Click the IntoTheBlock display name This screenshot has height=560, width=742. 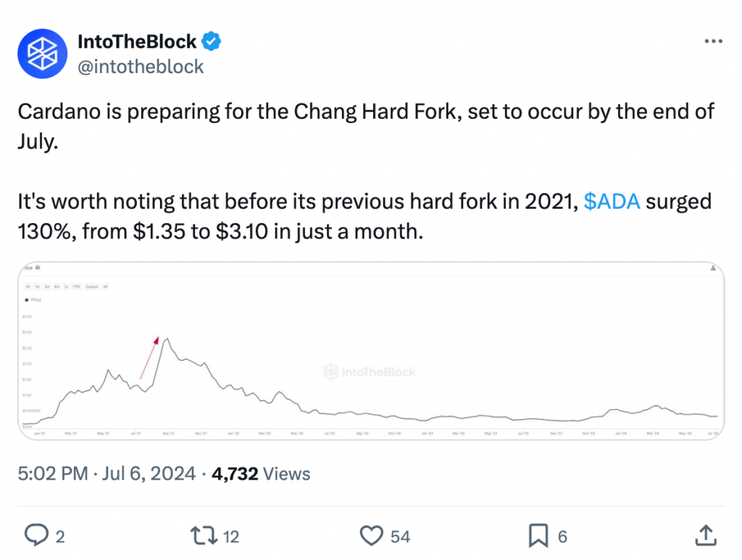[137, 41]
